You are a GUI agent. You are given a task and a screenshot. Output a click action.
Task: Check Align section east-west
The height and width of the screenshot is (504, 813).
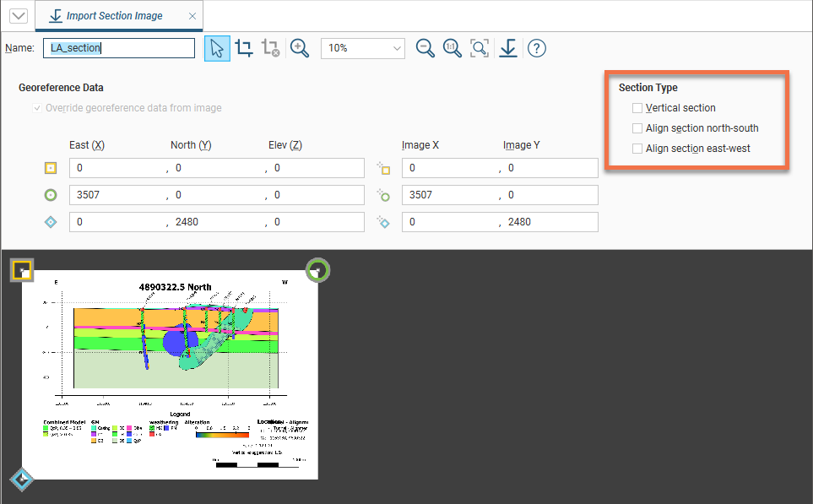(x=637, y=149)
